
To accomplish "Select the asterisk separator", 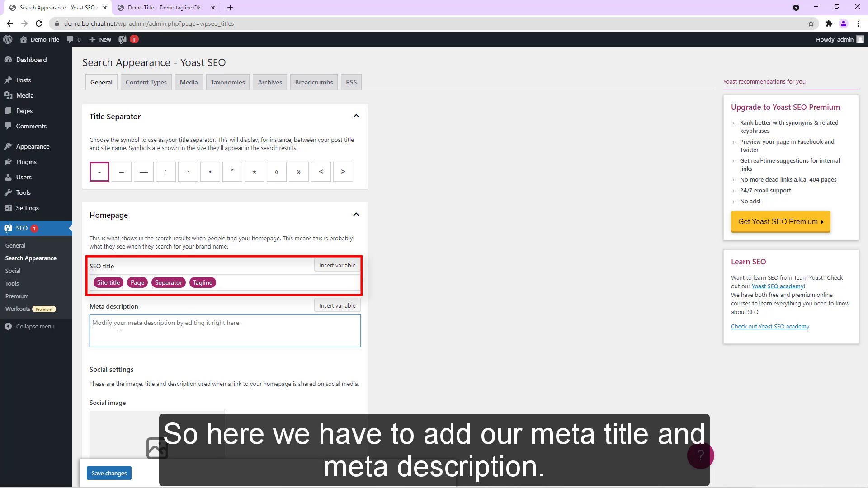I will [232, 172].
